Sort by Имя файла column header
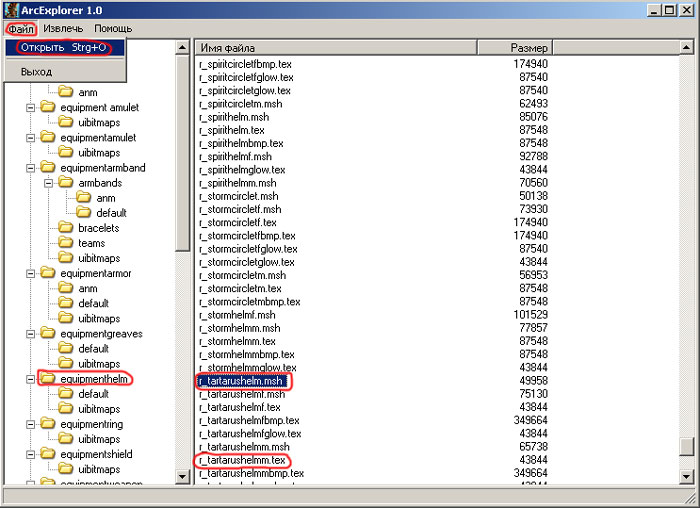Viewport: 700px width, 508px height. pos(336,47)
